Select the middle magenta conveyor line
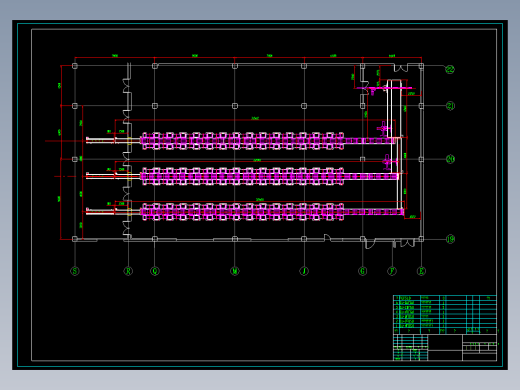The width and height of the screenshot is (520, 390). pyautogui.click(x=269, y=176)
